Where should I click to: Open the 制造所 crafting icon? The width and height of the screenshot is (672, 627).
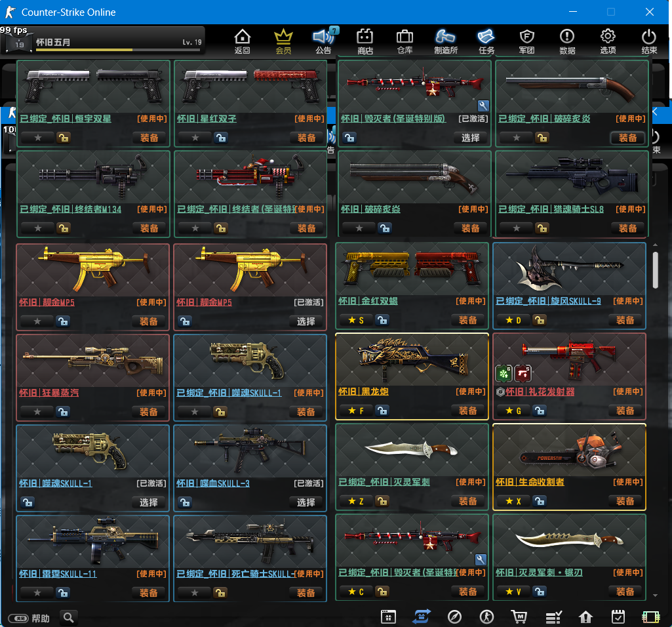[x=446, y=41]
